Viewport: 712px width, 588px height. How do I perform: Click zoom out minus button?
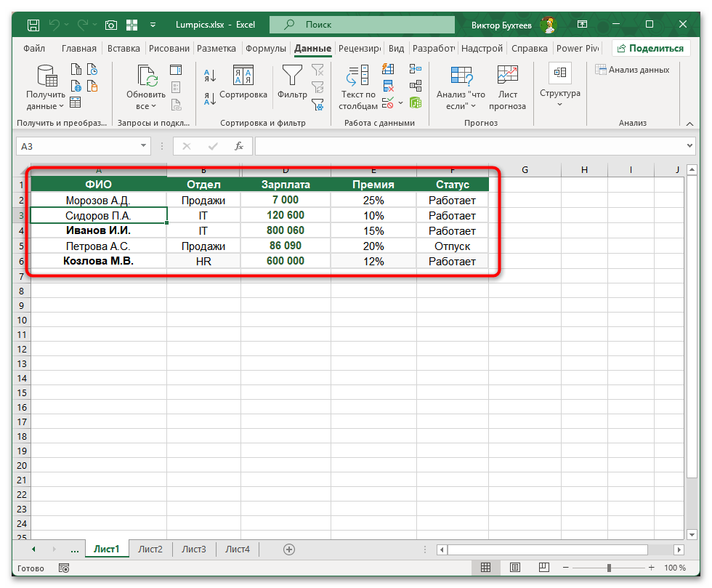566,568
